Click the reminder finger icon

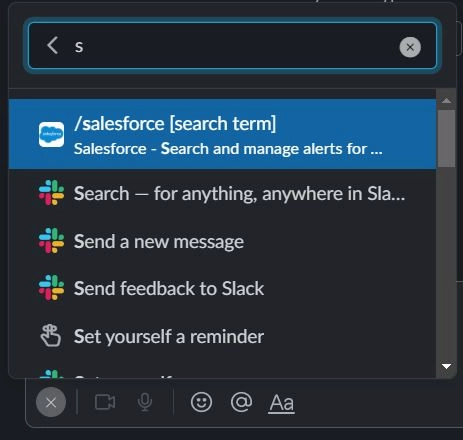[x=51, y=336]
